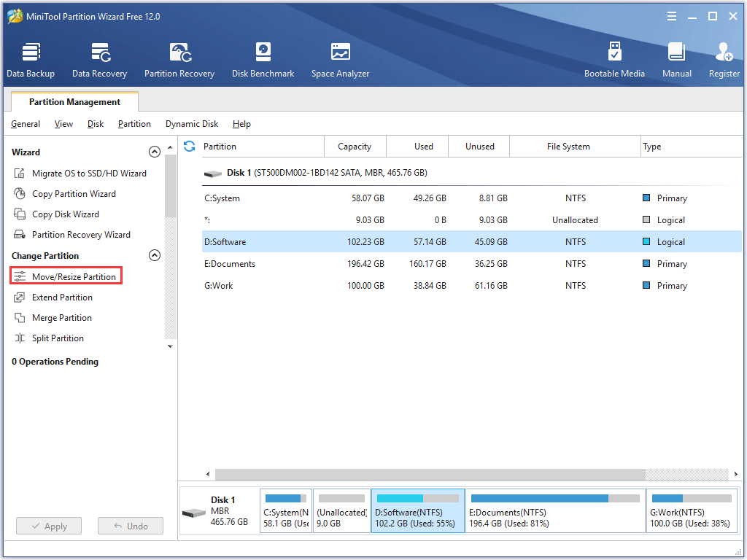Image resolution: width=747 pixels, height=560 pixels.
Task: Select the E:Documents partition row
Action: pyautogui.click(x=472, y=264)
